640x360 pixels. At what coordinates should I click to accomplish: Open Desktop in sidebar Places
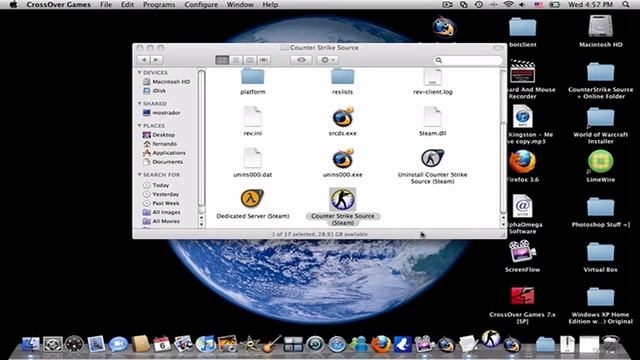159,135
